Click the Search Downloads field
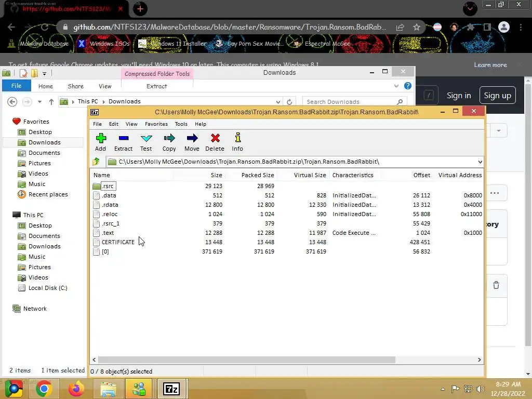 pyautogui.click(x=351, y=102)
